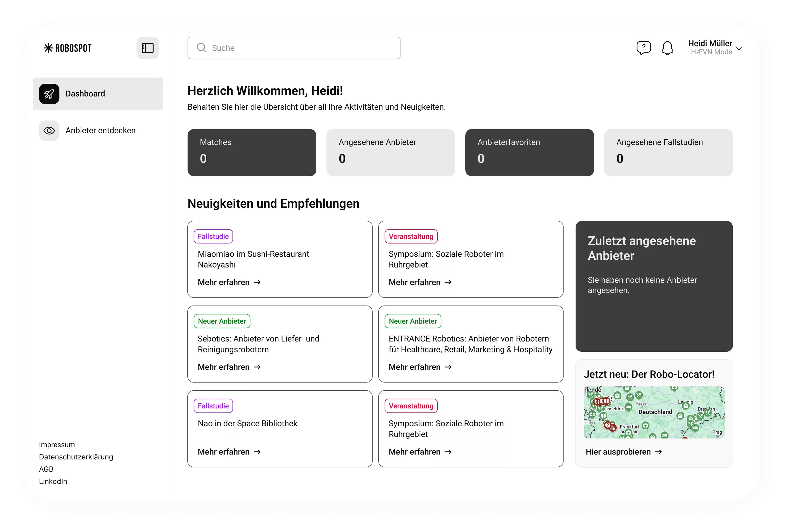The image size is (791, 532).
Task: Click the Neuigkeiten und Empfehlungen heading
Action: pyautogui.click(x=274, y=204)
